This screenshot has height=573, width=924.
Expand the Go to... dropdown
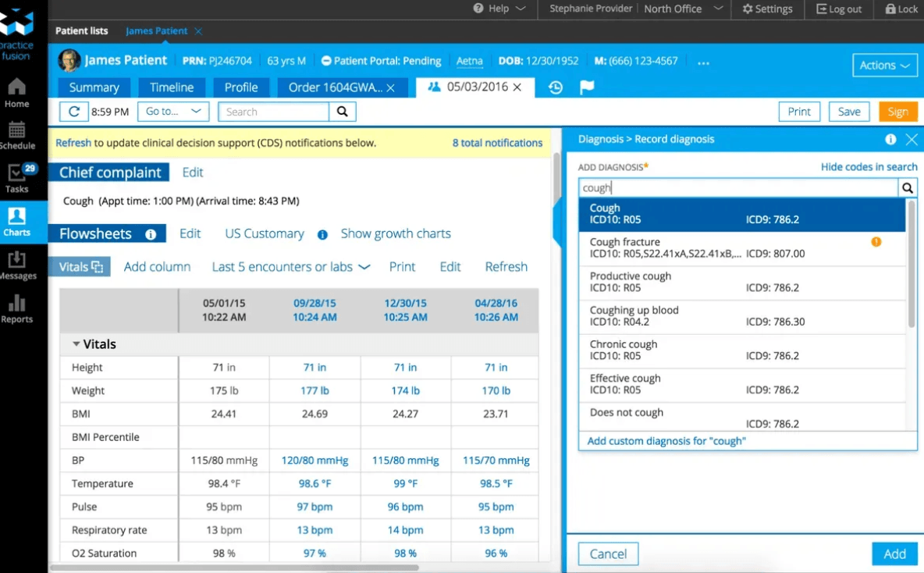pos(173,112)
